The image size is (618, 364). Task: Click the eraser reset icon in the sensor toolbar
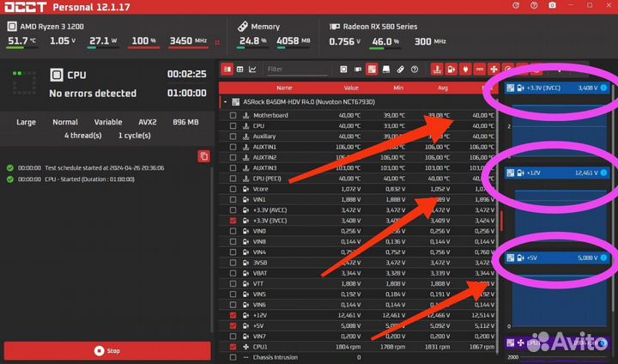click(400, 70)
